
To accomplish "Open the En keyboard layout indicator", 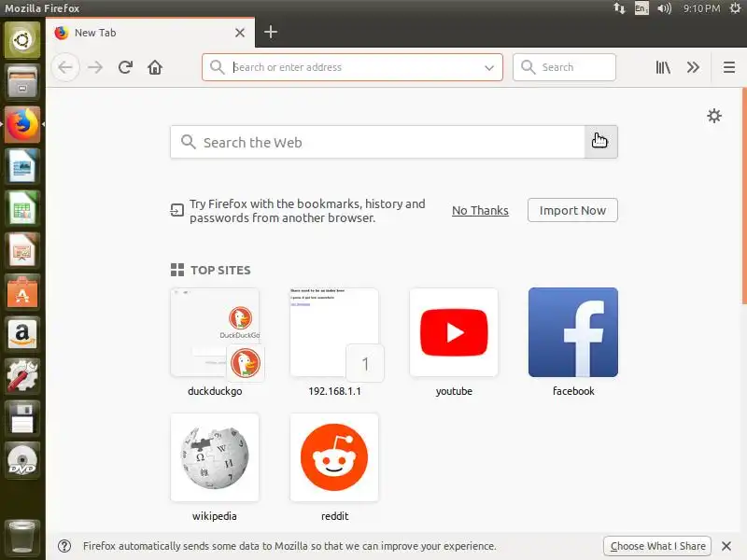I will click(641, 8).
